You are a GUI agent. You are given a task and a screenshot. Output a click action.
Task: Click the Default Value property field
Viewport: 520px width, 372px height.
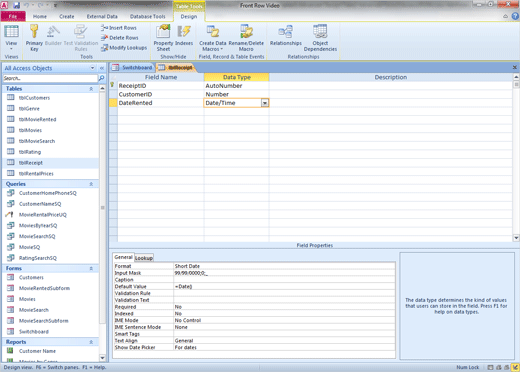(x=284, y=286)
